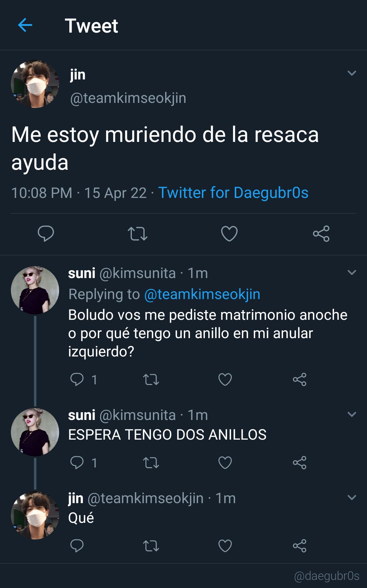Like the ESPERA TENGO DOS ANILLOS tweet
The image size is (367, 588).
tap(225, 463)
